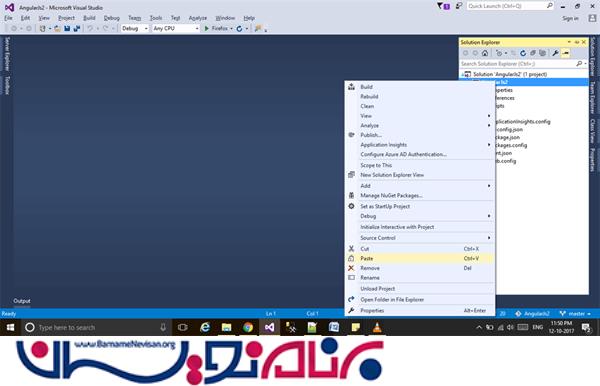Click the Home icon in Solution Explorer toolbar

point(485,53)
